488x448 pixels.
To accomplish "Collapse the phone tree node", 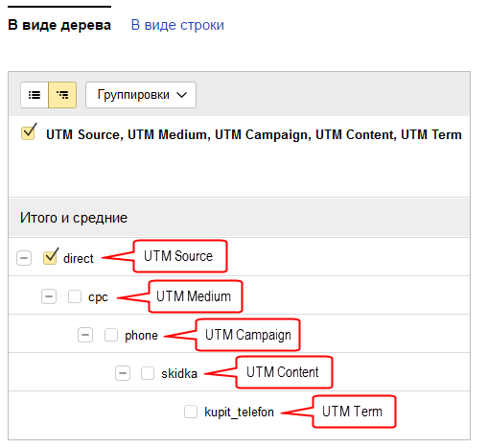I will [x=85, y=335].
